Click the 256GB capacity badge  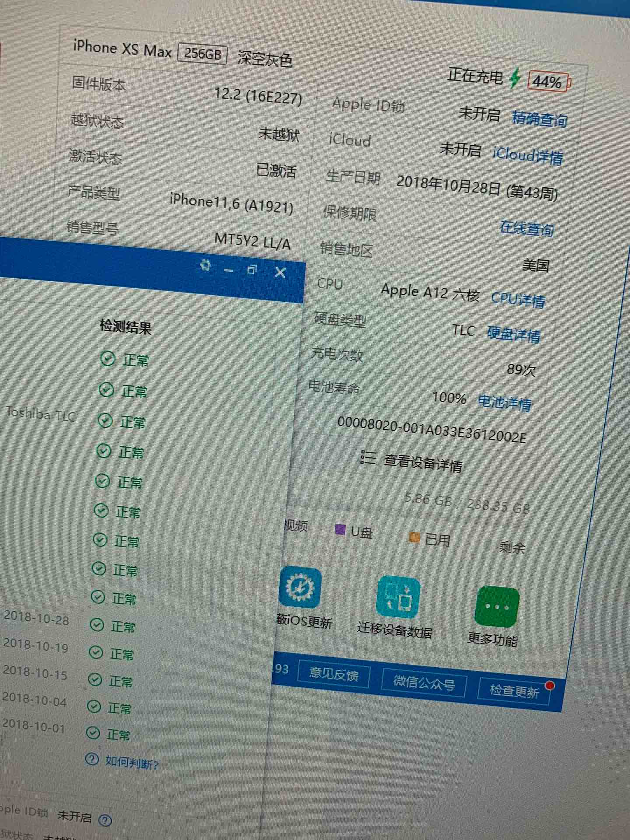[203, 54]
